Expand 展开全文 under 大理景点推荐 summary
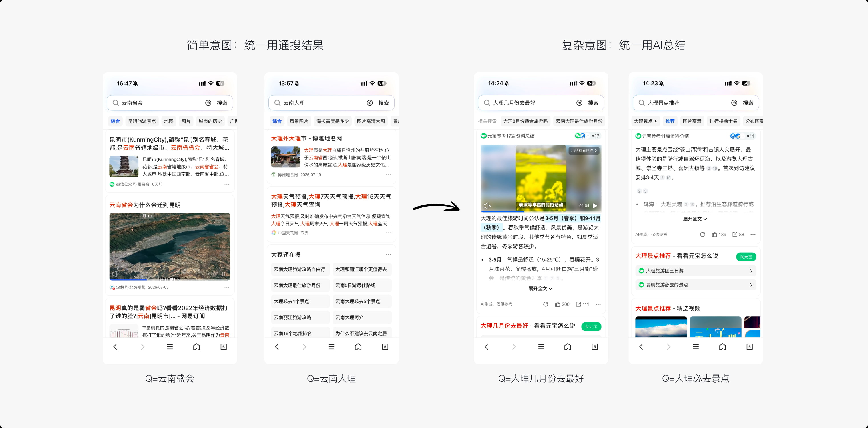The height and width of the screenshot is (428, 868). click(695, 219)
